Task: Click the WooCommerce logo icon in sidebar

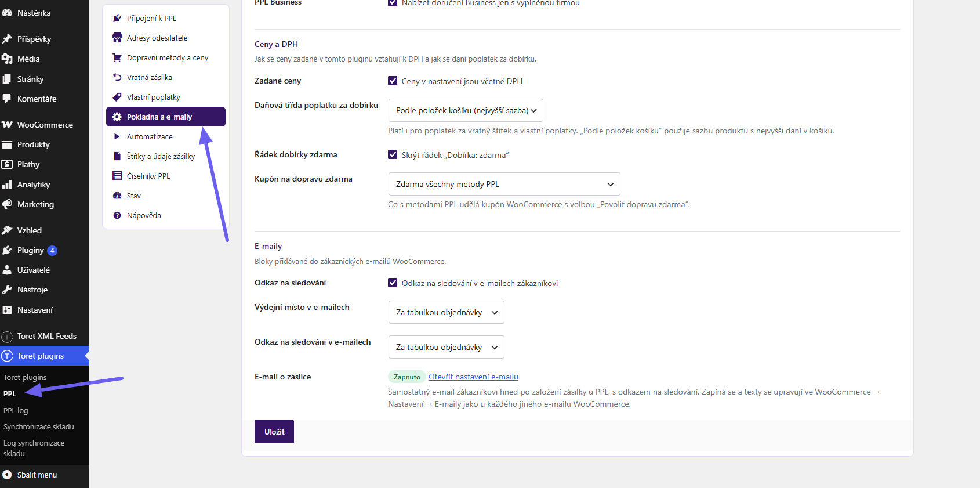Action: pyautogui.click(x=7, y=125)
